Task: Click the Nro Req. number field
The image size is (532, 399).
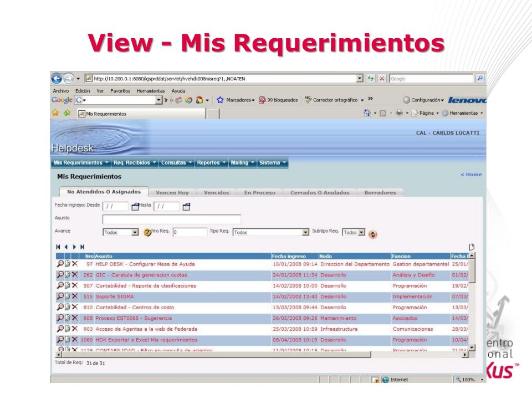Action: (x=190, y=232)
